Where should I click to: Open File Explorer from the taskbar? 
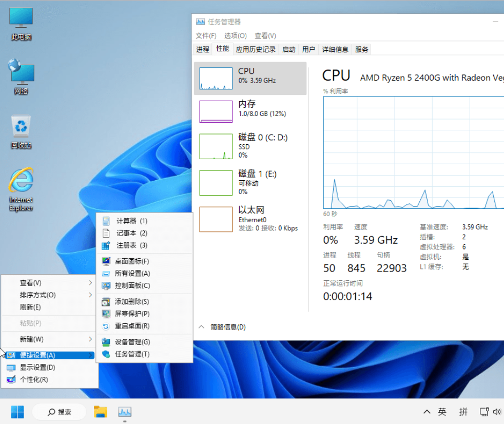tap(100, 412)
